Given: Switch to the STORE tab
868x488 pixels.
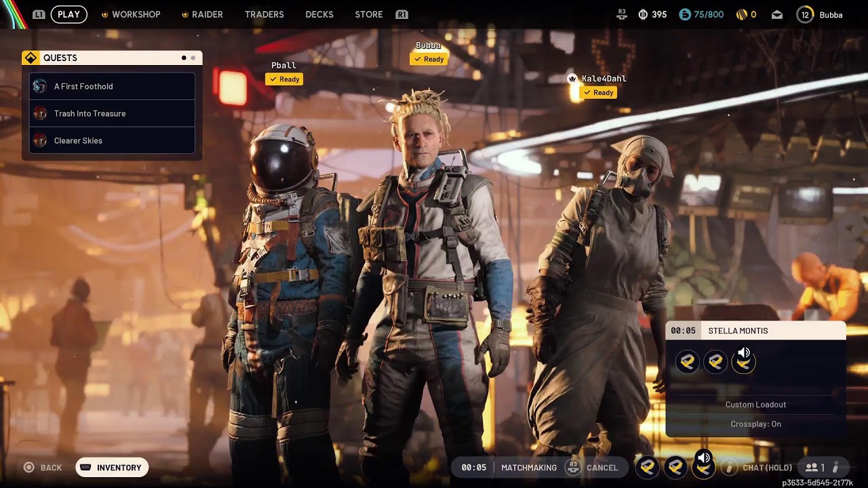Looking at the screenshot, I should tap(369, 14).
